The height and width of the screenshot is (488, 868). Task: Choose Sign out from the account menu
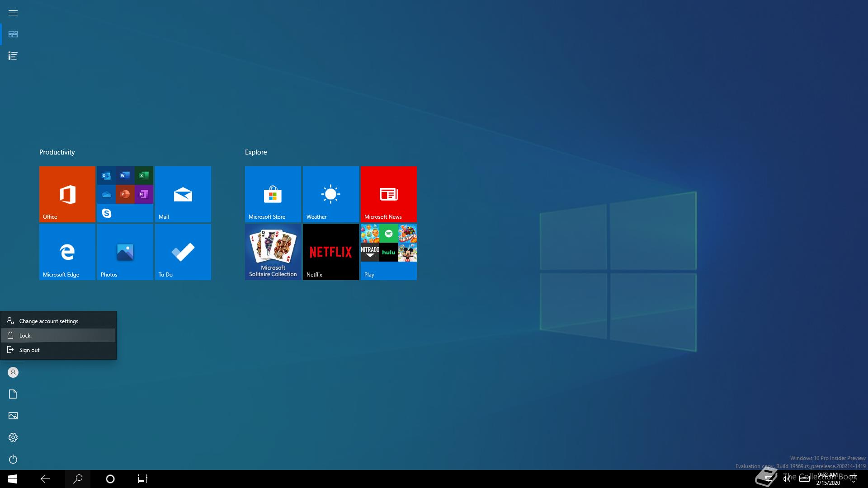58,350
